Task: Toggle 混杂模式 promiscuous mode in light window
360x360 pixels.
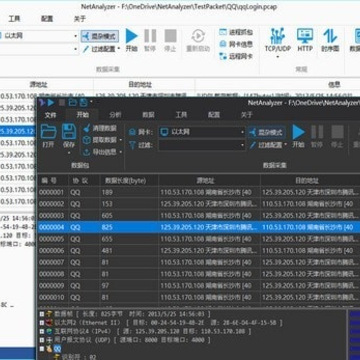Action: [100, 36]
